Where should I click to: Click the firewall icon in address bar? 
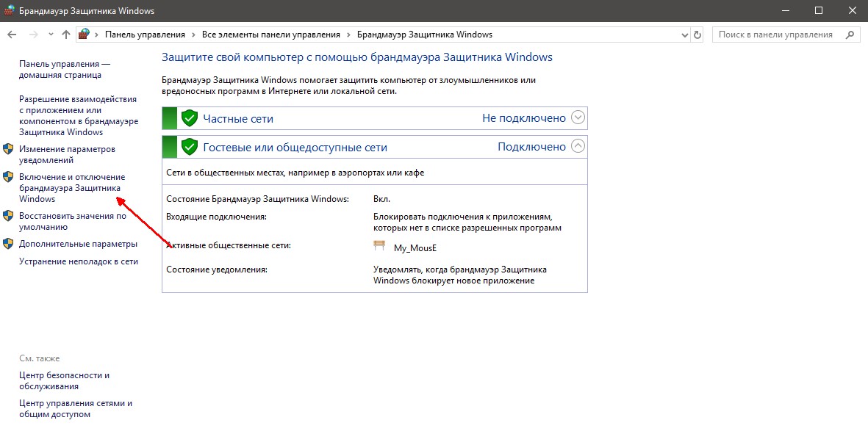point(84,35)
